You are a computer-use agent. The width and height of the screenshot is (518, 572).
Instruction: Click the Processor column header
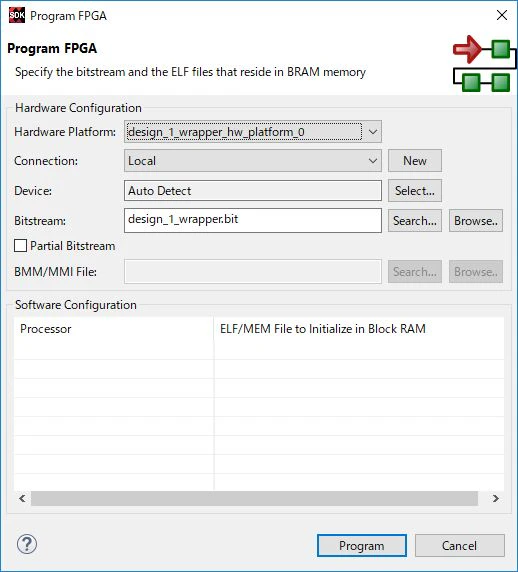click(x=113, y=329)
